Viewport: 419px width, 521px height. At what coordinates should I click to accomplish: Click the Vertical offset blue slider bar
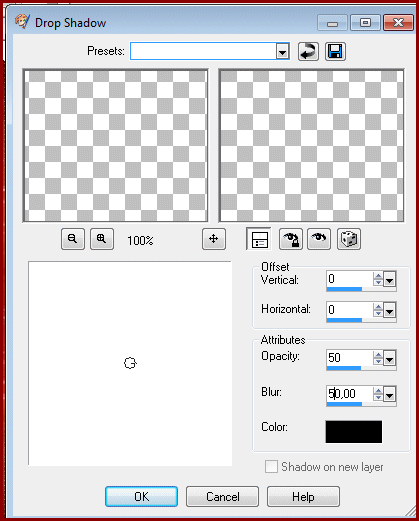[x=344, y=289]
